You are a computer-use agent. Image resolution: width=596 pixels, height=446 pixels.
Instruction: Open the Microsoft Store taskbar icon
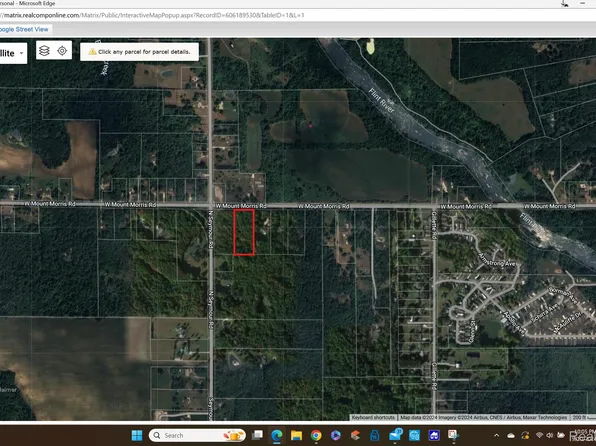pos(375,435)
